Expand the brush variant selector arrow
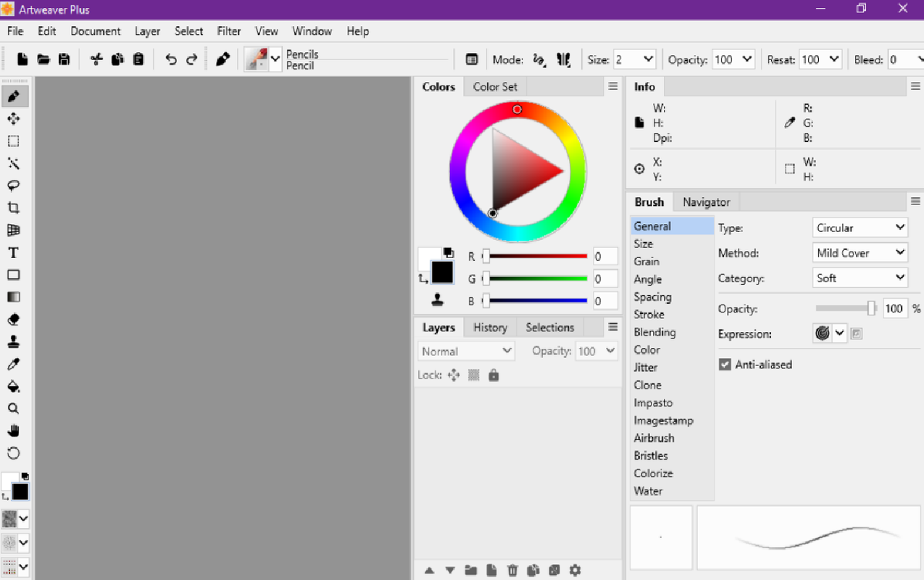924x580 pixels. tap(275, 60)
